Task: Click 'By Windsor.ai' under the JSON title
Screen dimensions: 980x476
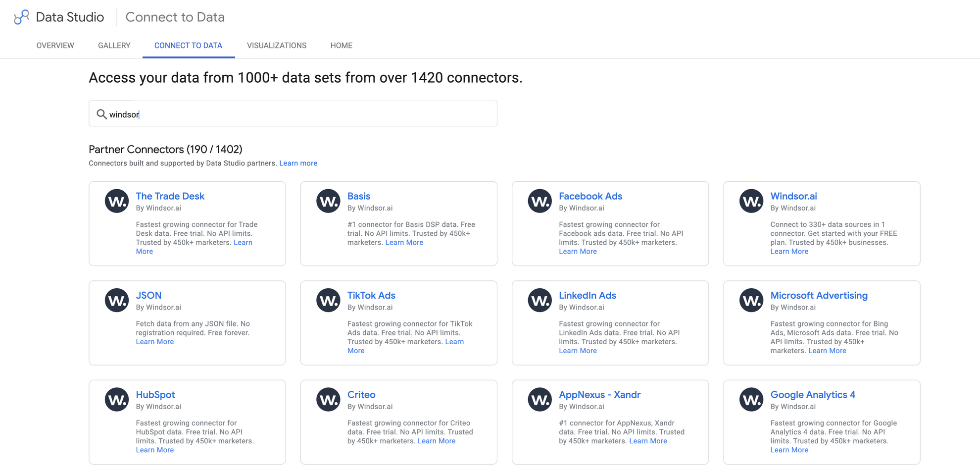Action: 158,308
